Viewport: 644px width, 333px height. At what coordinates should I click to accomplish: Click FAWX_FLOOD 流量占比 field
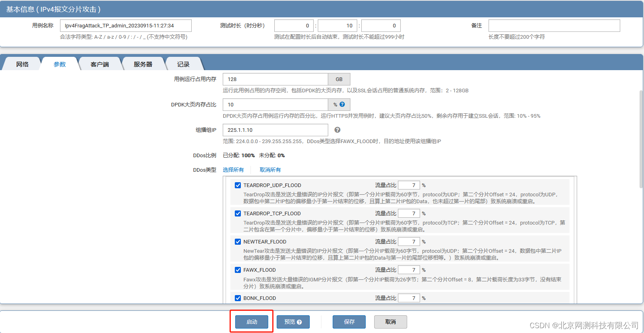click(x=409, y=270)
